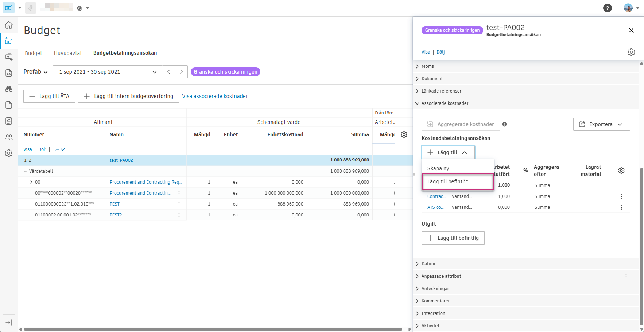Expand the Anteckningar section
The width and height of the screenshot is (644, 332).
tap(527, 289)
